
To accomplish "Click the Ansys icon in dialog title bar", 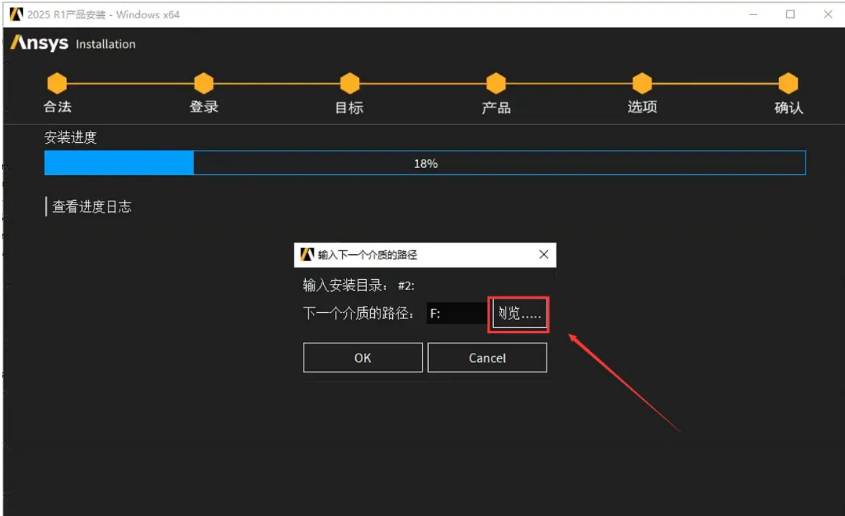I will tap(307, 254).
